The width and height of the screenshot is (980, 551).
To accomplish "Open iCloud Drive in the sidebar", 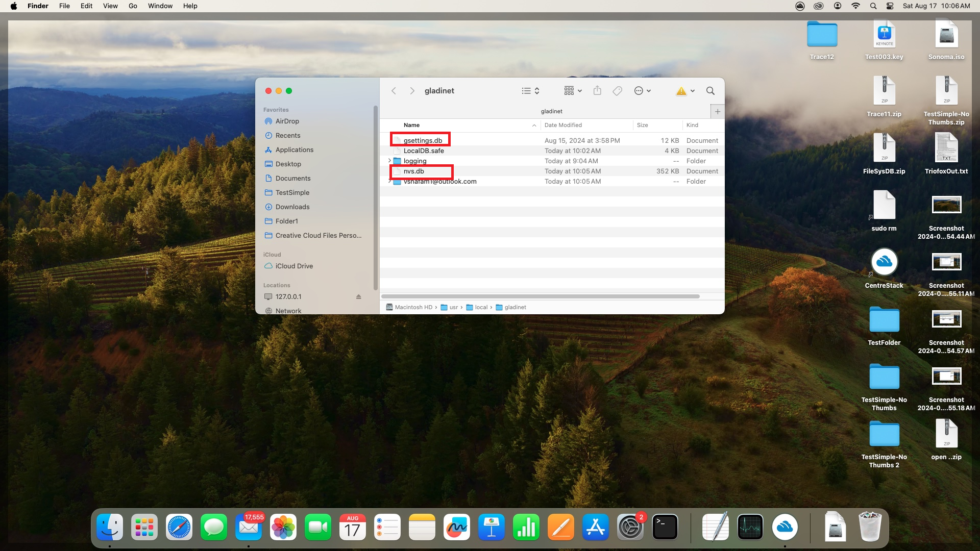I will 294,266.
